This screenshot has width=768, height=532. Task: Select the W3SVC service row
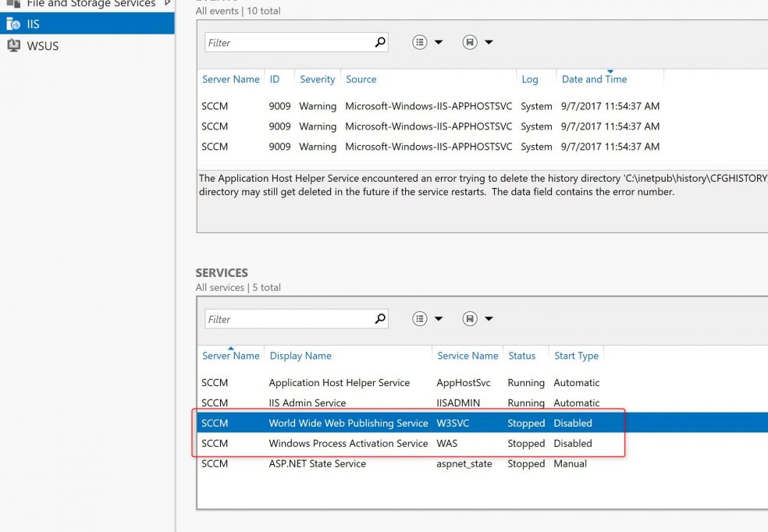[390, 423]
